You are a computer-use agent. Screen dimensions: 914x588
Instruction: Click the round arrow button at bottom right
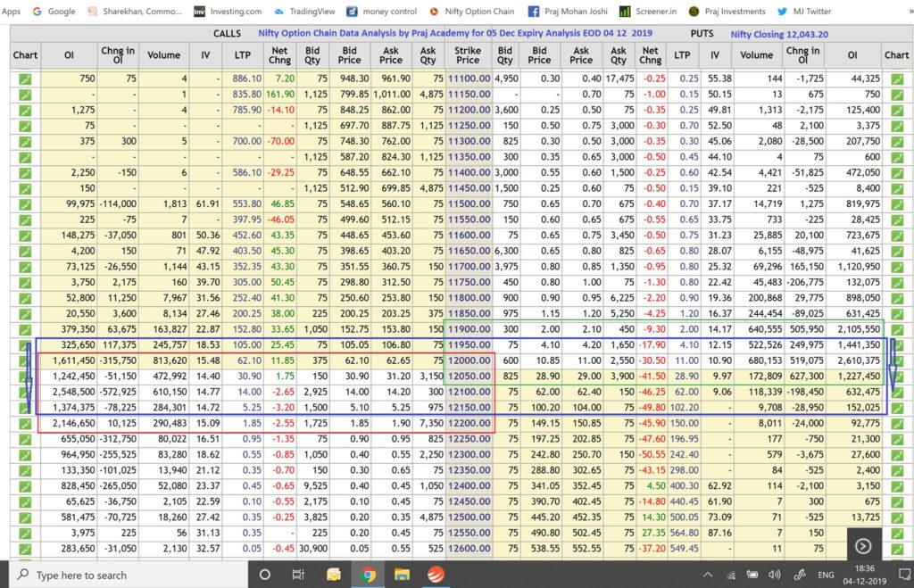[x=862, y=545]
